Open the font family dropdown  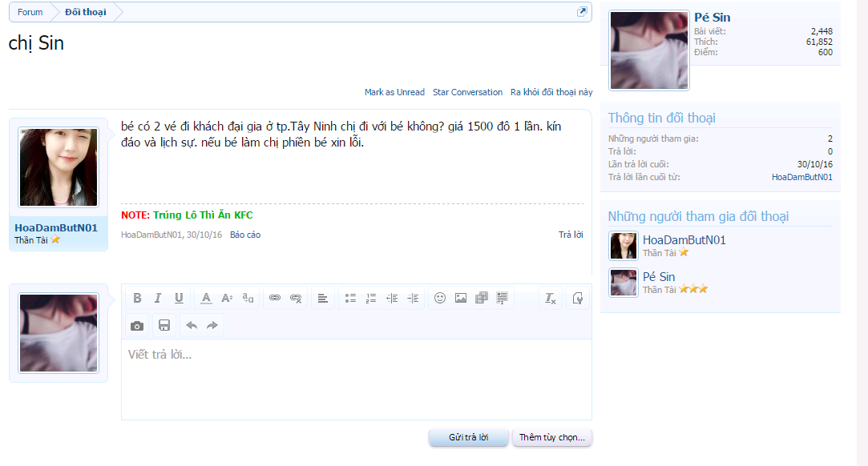[248, 298]
